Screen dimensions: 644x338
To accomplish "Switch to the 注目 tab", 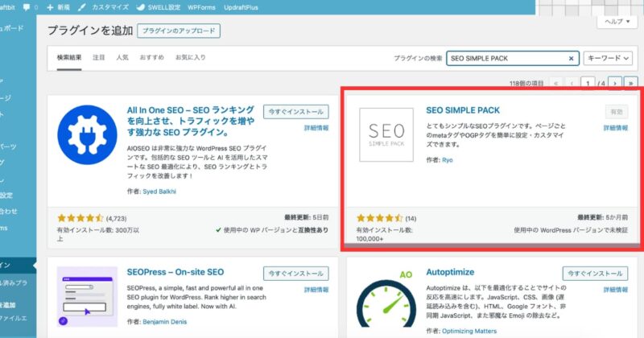I will pyautogui.click(x=98, y=57).
